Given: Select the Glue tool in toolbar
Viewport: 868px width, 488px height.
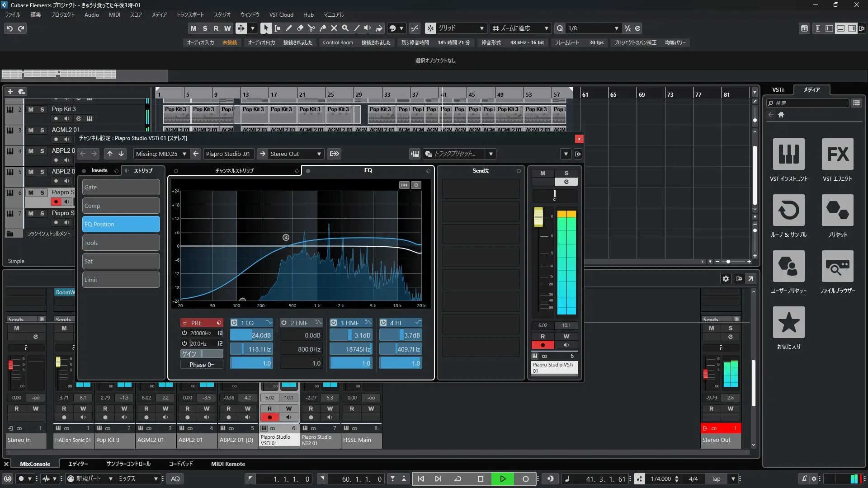Looking at the screenshot, I should tap(322, 28).
